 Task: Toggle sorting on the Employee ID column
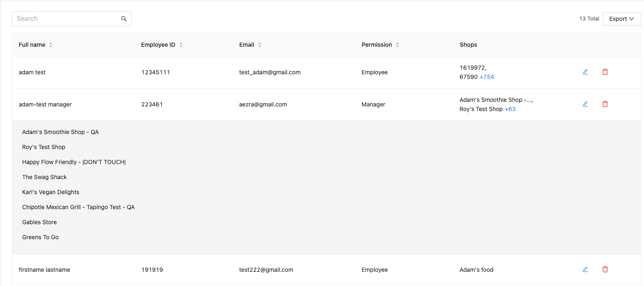pos(180,45)
